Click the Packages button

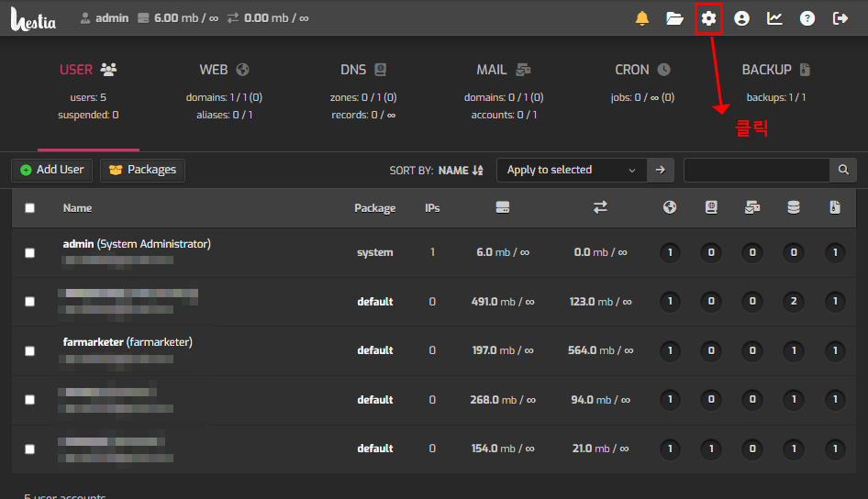click(142, 170)
